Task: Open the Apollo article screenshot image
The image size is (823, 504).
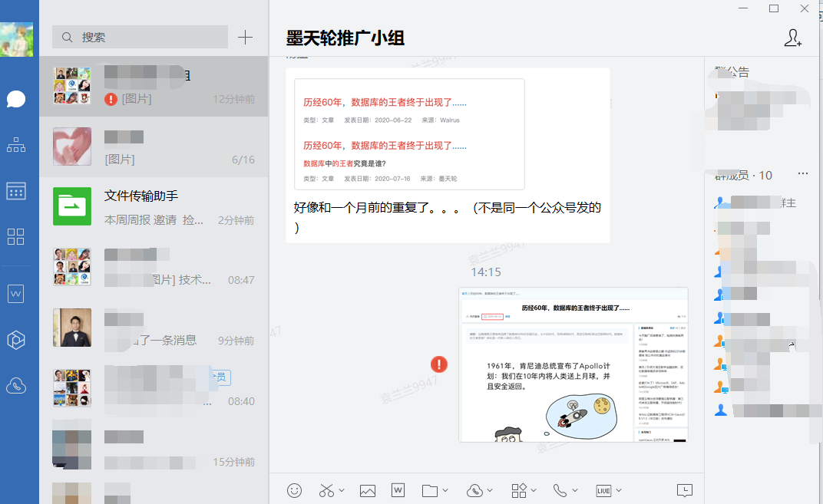Action: point(573,364)
